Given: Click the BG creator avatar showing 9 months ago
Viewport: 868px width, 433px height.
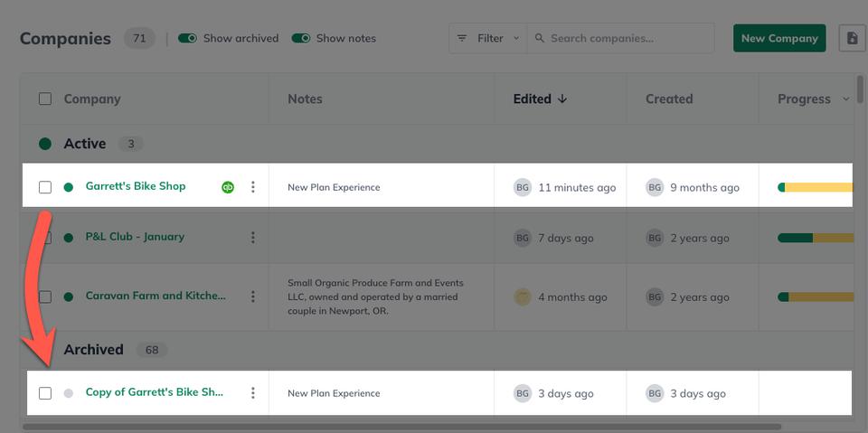Looking at the screenshot, I should [655, 187].
